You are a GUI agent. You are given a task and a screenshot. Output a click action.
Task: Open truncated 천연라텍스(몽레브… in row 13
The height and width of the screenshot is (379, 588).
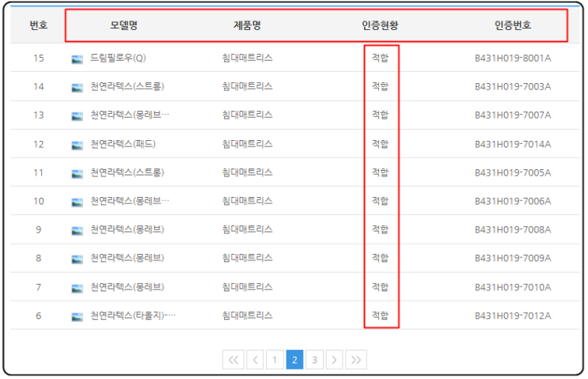(x=130, y=115)
